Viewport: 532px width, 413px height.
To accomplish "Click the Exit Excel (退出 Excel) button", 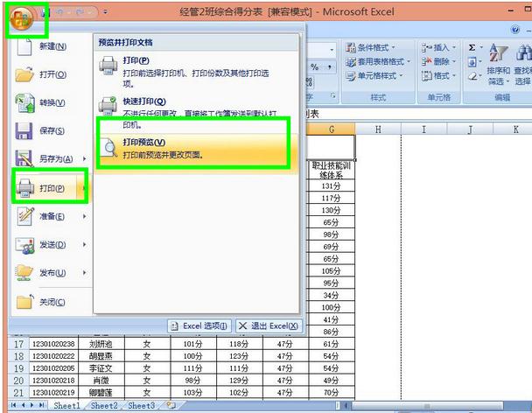I will [x=269, y=326].
